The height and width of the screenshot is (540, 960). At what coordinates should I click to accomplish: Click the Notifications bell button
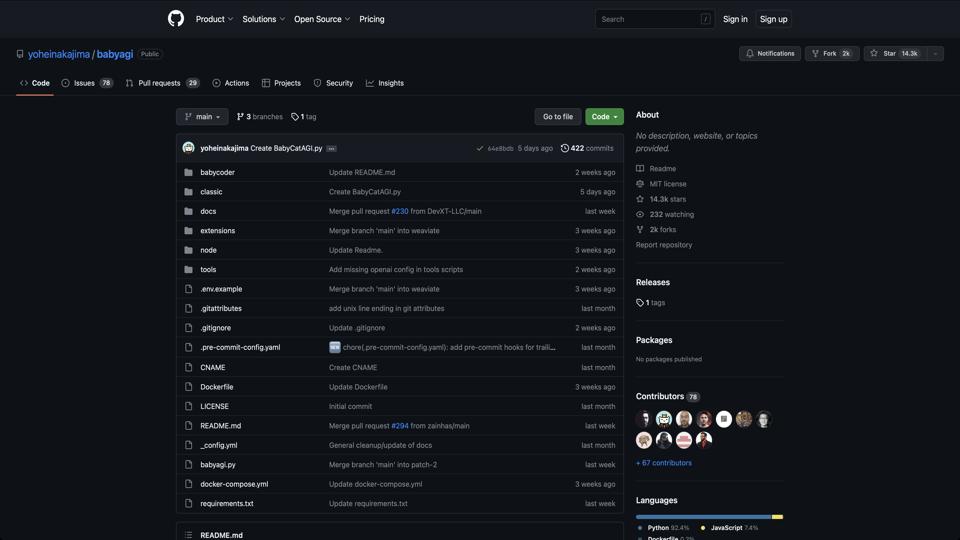(x=769, y=54)
